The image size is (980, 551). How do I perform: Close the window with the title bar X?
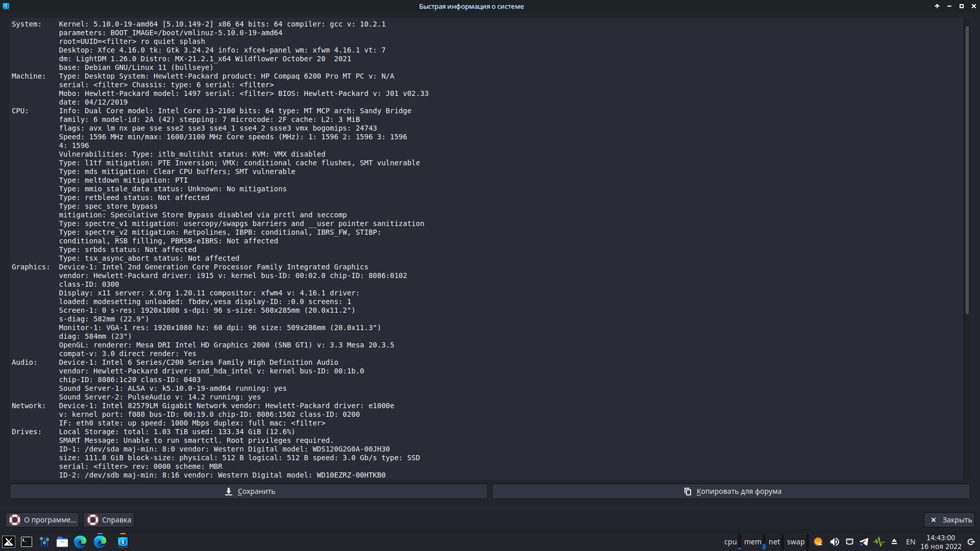pyautogui.click(x=973, y=6)
